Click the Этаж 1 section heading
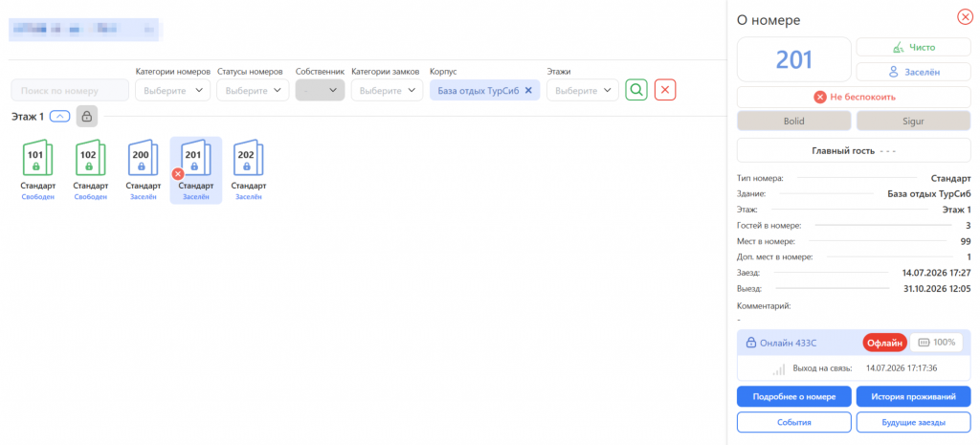980x445 pixels. tap(28, 116)
